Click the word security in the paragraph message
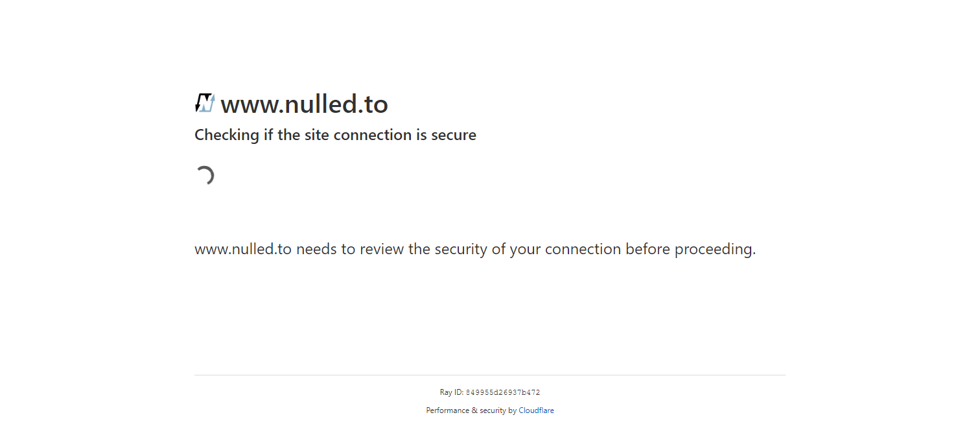The width and height of the screenshot is (980, 426). pyautogui.click(x=461, y=250)
